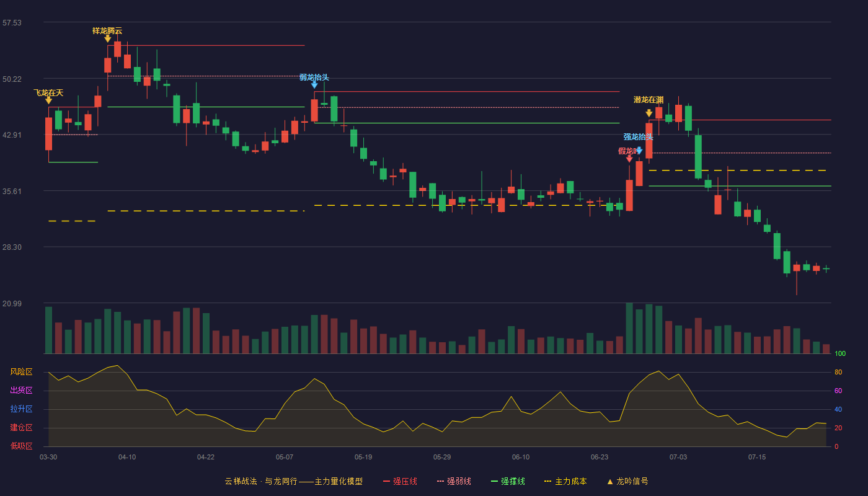This screenshot has width=868, height=496.
Task: Click the 04-22 date label
Action: 206,457
